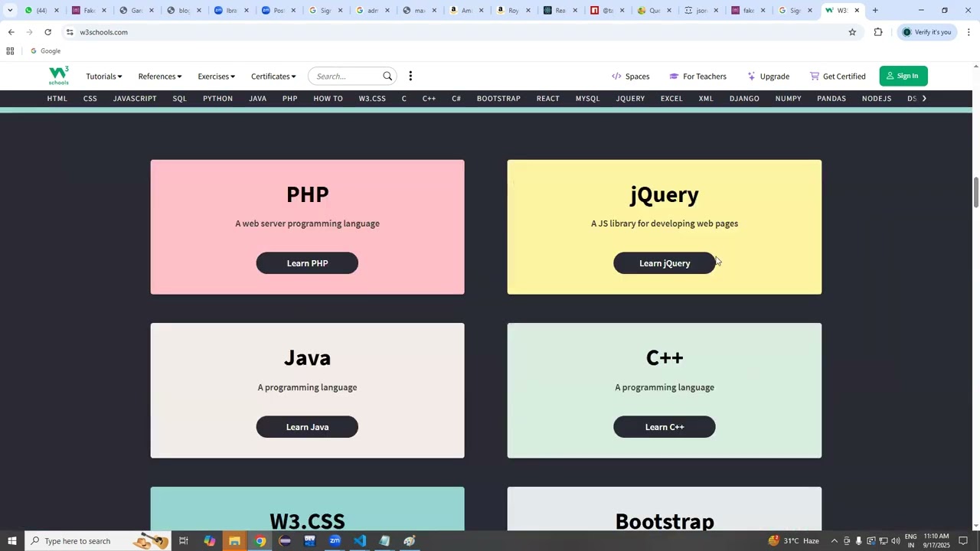Viewport: 980px width, 551px height.
Task: Open Task View in the taskbar
Action: coord(184,541)
